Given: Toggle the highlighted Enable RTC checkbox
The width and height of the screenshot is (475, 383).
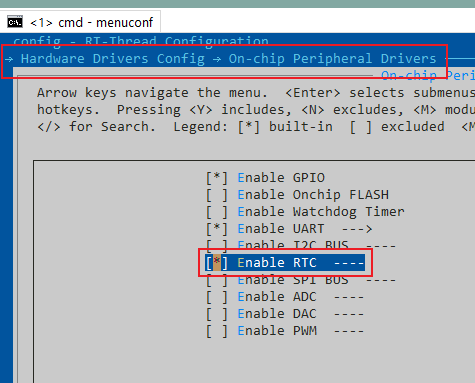Looking at the screenshot, I should coord(217,263).
